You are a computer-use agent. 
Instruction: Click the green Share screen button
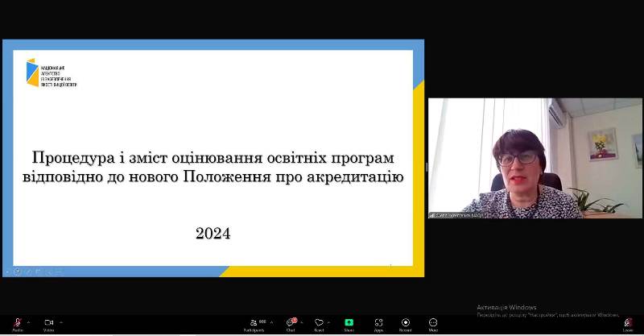pos(349,323)
